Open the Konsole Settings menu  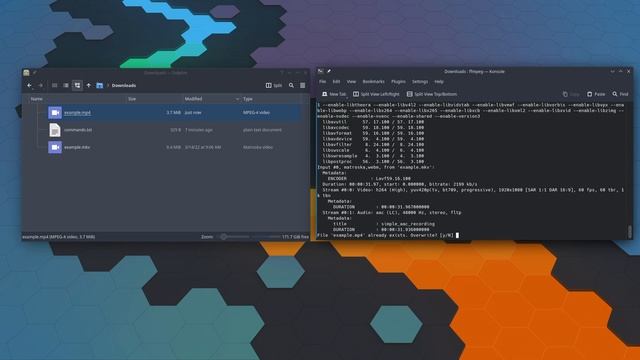(420, 82)
